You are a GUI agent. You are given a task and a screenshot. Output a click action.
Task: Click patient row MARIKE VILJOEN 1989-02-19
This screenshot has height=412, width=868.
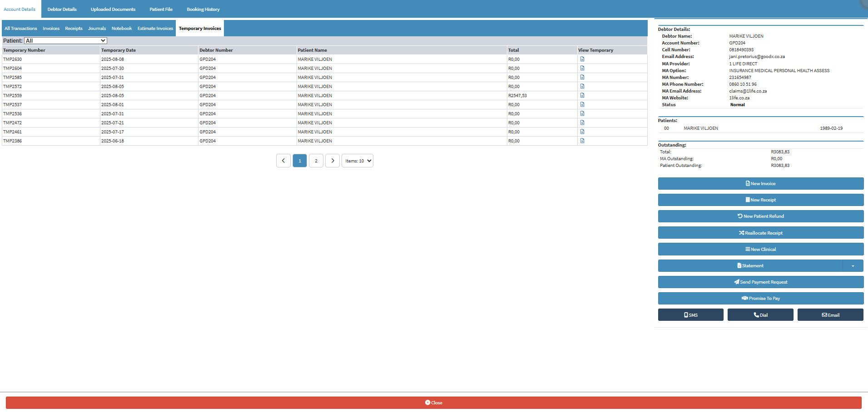(x=760, y=128)
